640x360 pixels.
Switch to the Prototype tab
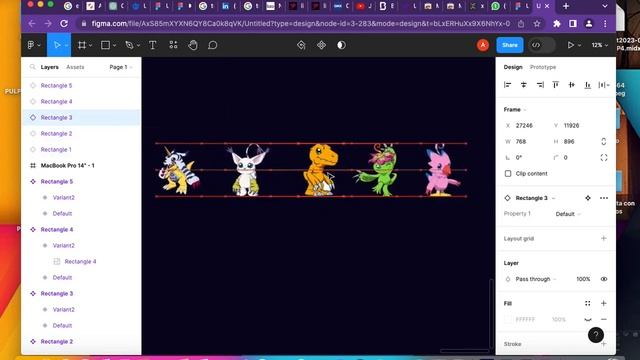pyautogui.click(x=543, y=67)
